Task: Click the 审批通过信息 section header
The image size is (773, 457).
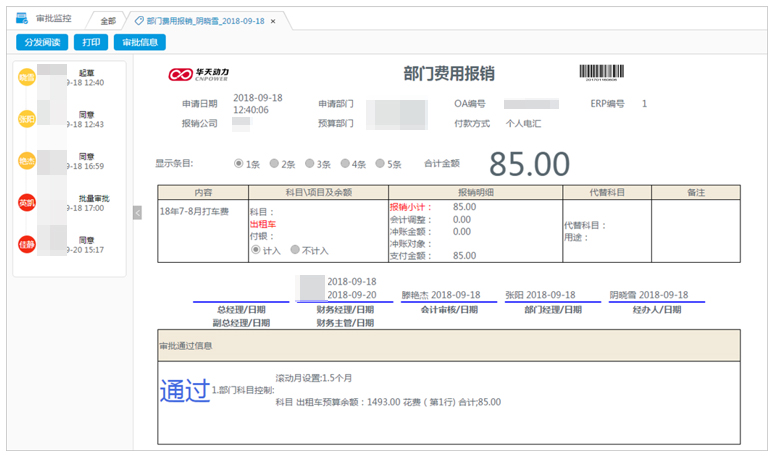Action: click(449, 346)
